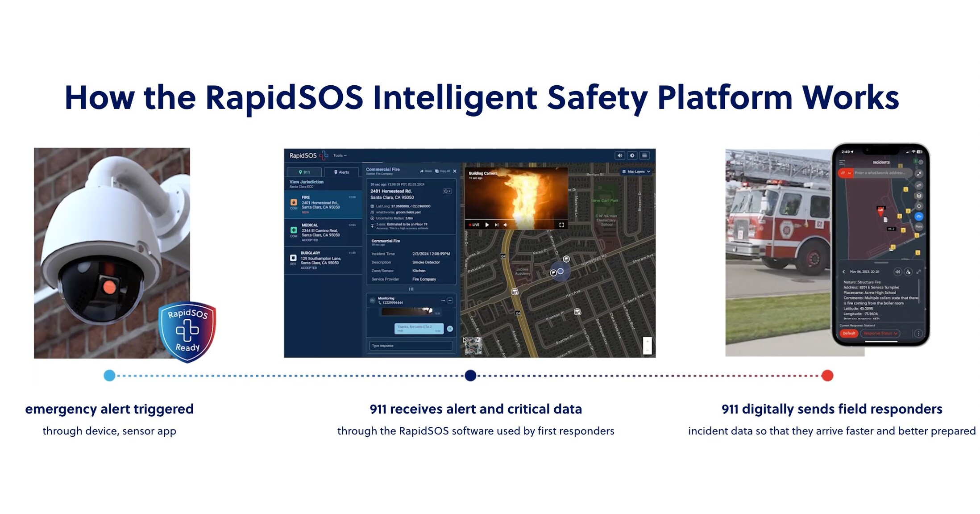Click the incident location marker on map
Viewport: 980px width, 514px height.
[561, 271]
